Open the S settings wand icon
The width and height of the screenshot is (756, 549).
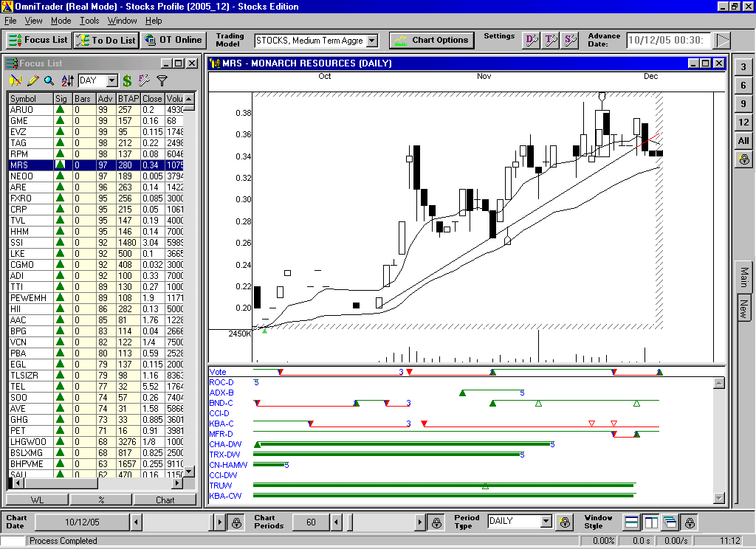point(570,41)
